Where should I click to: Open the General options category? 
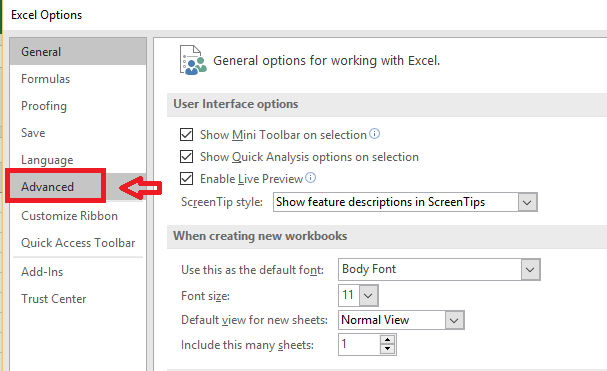pos(78,52)
